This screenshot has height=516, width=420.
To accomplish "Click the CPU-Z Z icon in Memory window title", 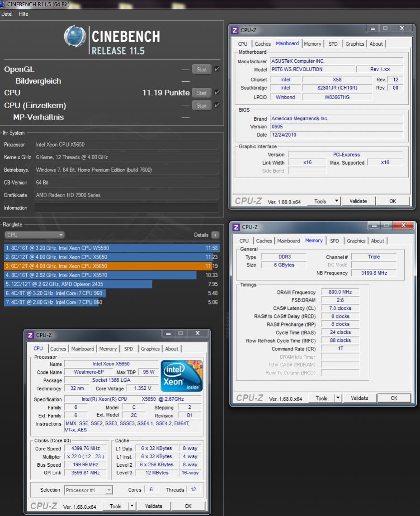I will 236,227.
